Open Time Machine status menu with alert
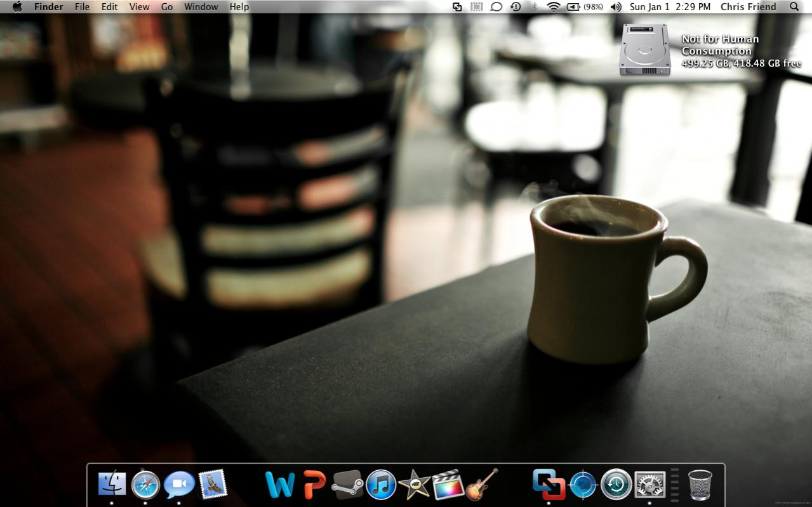Viewport: 812px width, 507px height. click(516, 7)
